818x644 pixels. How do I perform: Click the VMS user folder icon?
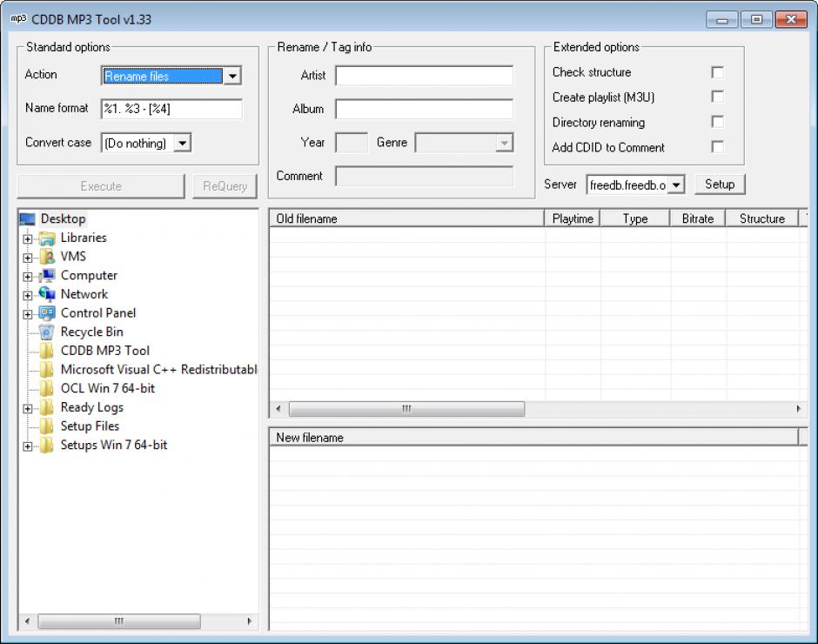click(47, 257)
